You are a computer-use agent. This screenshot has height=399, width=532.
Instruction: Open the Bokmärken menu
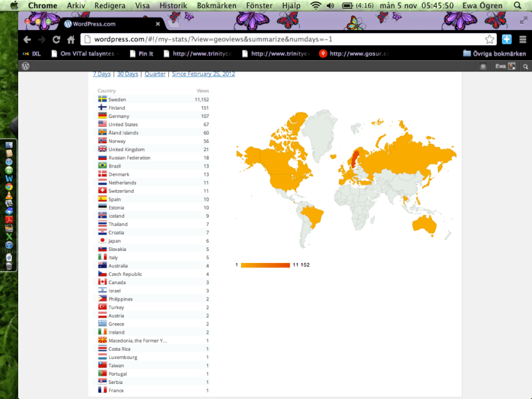(216, 6)
